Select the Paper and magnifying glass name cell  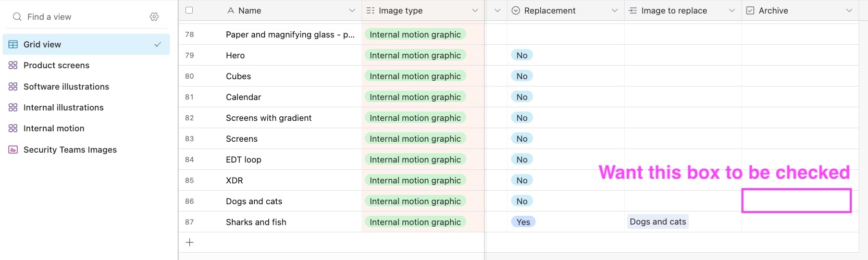[291, 34]
